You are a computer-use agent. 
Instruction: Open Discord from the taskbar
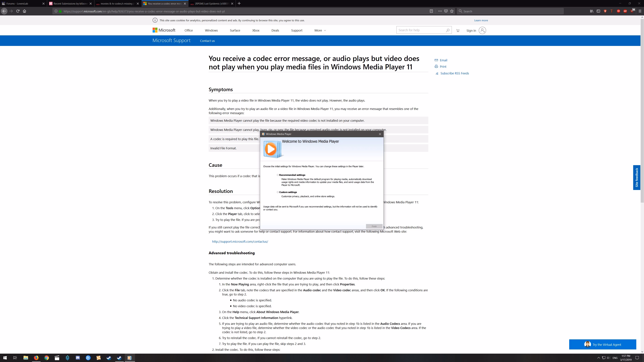pos(78,358)
